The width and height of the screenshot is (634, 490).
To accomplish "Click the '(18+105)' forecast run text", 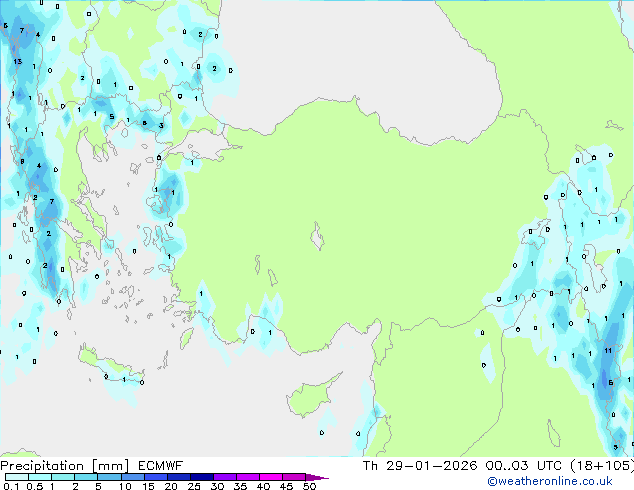I will click(602, 466).
